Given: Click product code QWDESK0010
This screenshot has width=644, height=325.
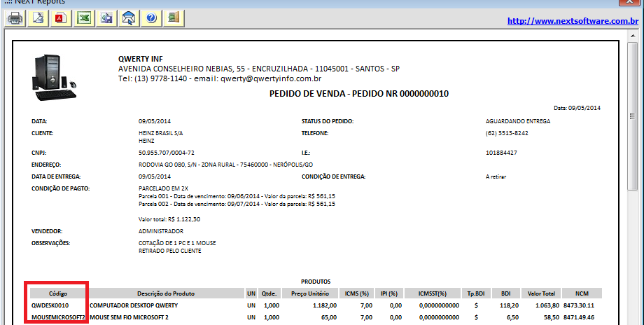Looking at the screenshot, I should point(50,305).
